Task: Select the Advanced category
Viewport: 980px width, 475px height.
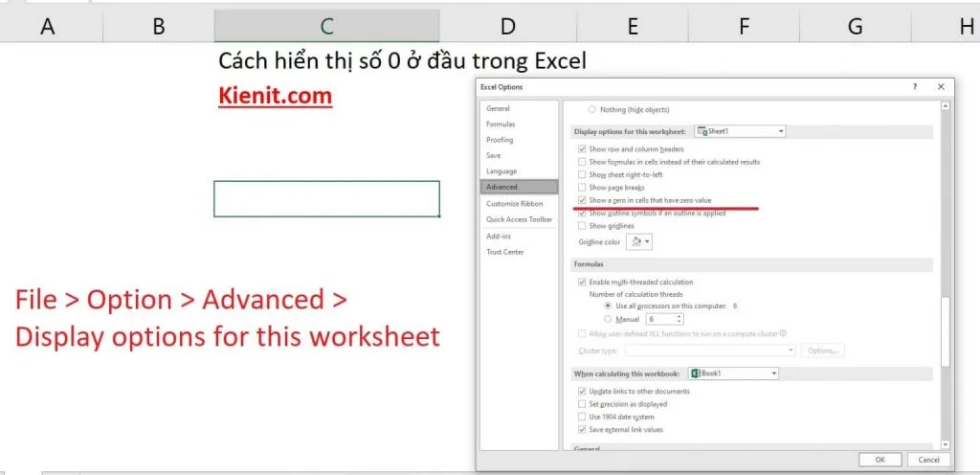Action: pos(519,187)
